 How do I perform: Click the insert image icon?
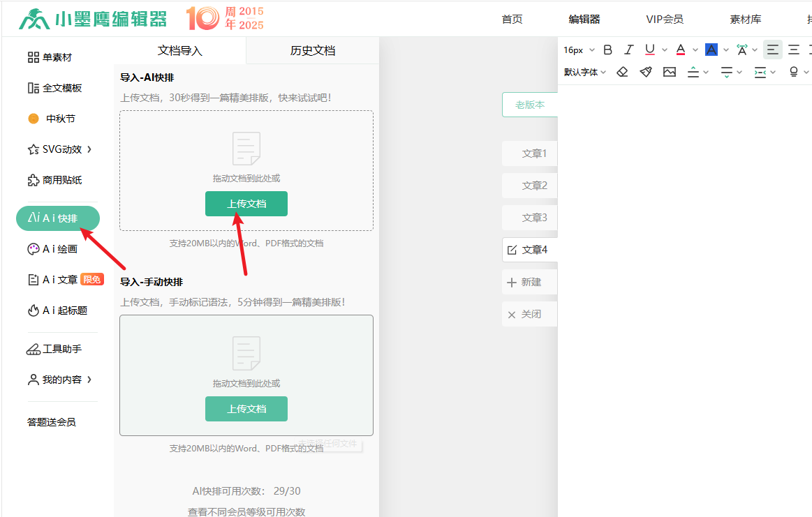click(670, 72)
